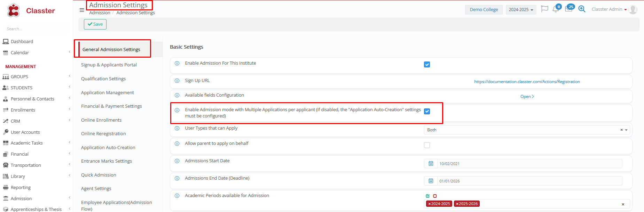Open the Sign Up registration URL link
644x212 pixels.
527,82
